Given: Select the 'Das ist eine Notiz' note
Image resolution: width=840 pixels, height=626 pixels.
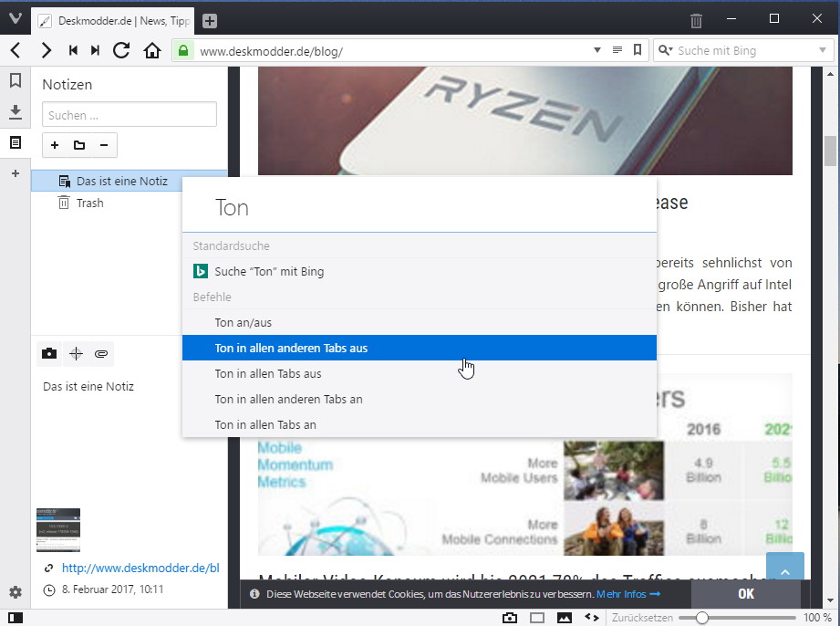Looking at the screenshot, I should (x=130, y=182).
